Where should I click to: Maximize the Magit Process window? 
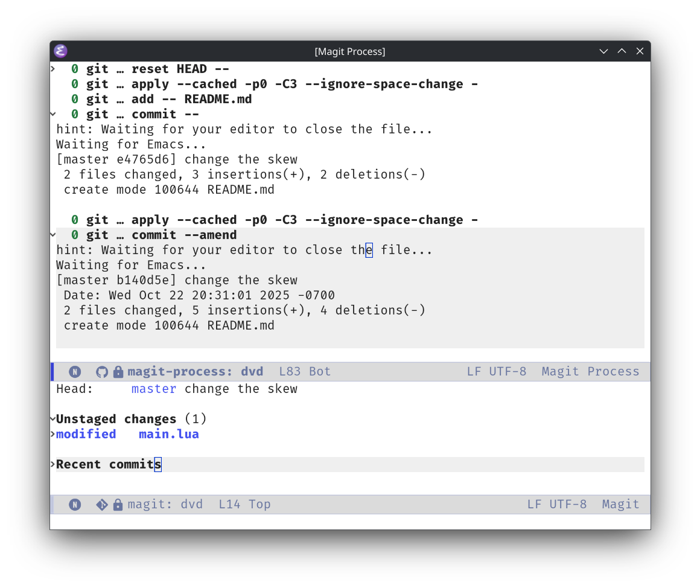[x=622, y=51]
